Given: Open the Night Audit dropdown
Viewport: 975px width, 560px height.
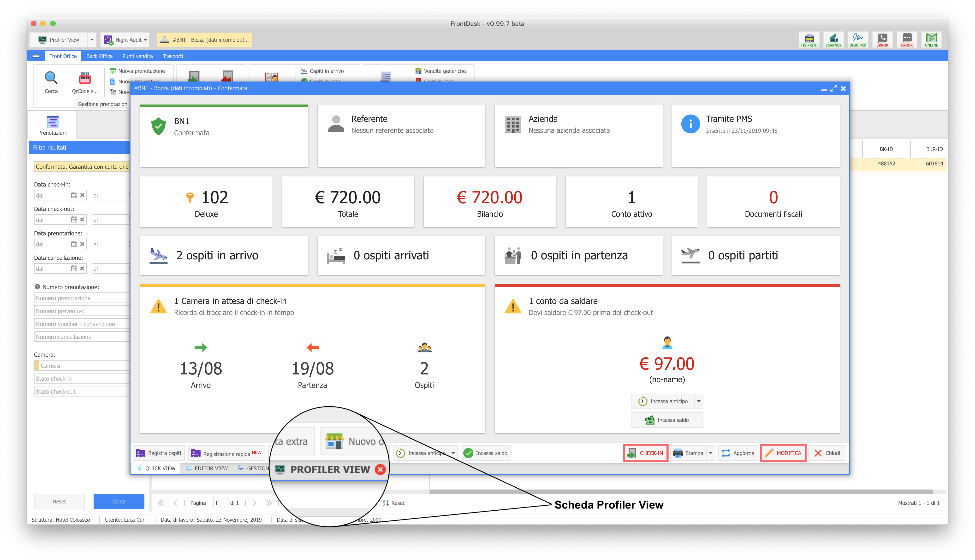Looking at the screenshot, I should click(x=145, y=40).
